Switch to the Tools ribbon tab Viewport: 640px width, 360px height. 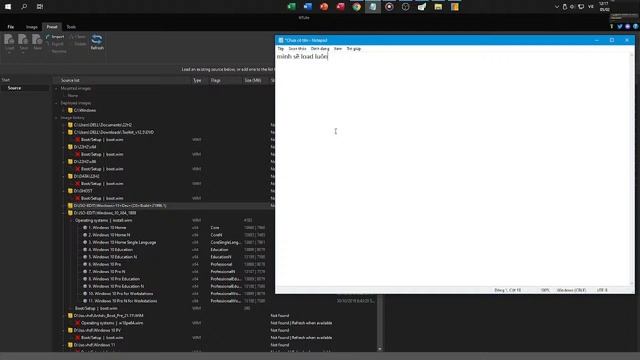pyautogui.click(x=71, y=27)
